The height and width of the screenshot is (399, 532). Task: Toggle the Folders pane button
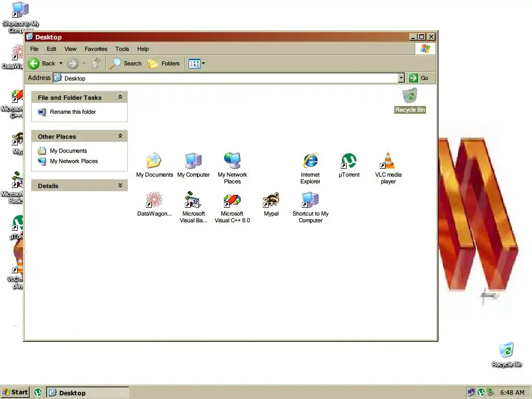click(164, 63)
